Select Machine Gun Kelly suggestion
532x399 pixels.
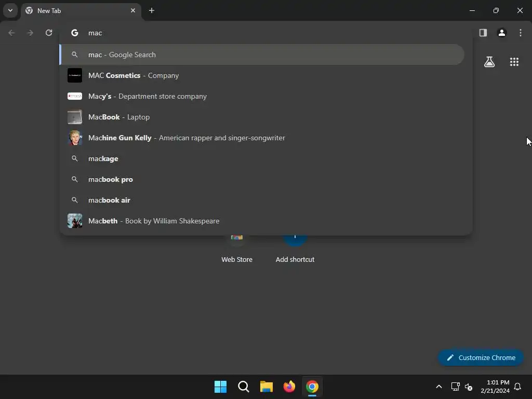[x=262, y=138]
